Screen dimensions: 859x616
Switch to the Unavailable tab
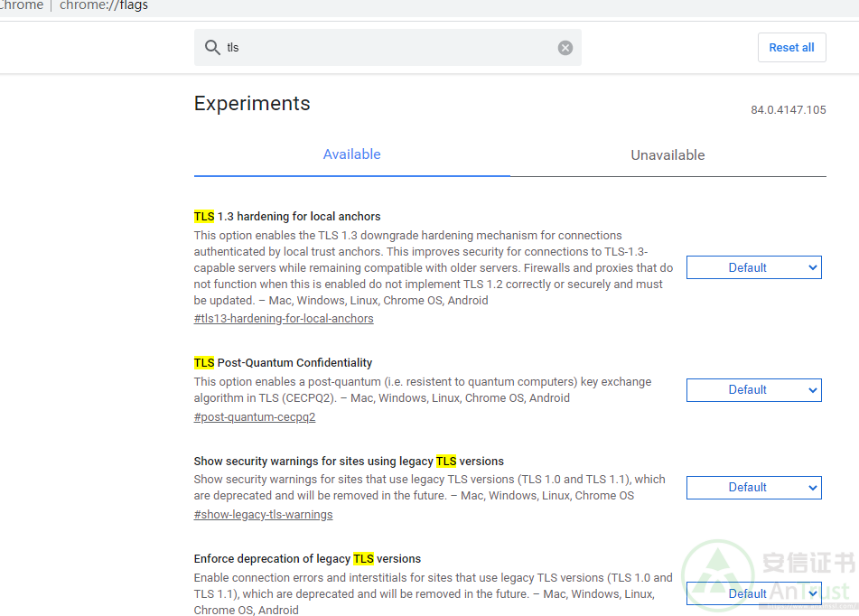click(668, 155)
